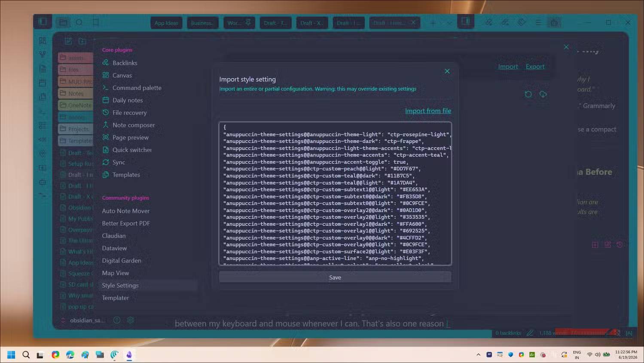Select Style Settings in plugin list
This screenshot has height=363, width=644.
pos(120,285)
